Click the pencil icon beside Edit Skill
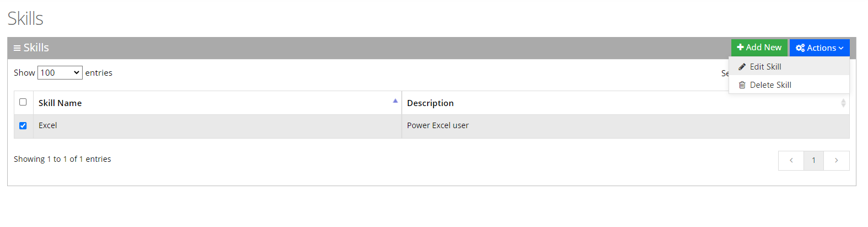This screenshot has height=227, width=868. point(742,67)
